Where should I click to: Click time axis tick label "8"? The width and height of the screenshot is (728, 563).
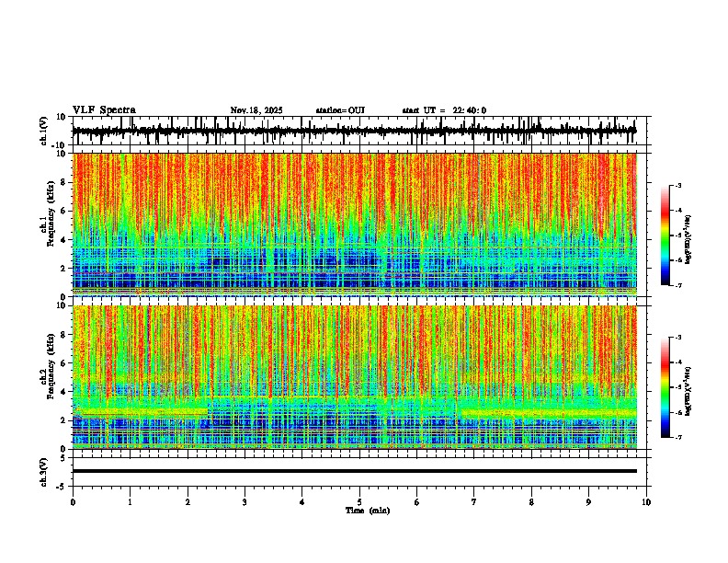(x=531, y=502)
